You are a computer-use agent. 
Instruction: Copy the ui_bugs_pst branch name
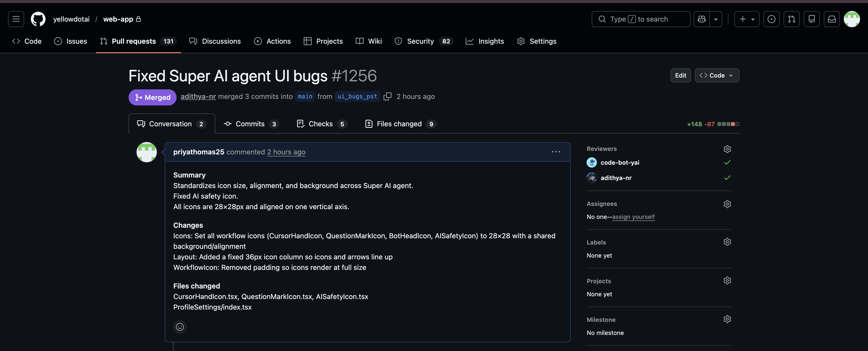[388, 96]
